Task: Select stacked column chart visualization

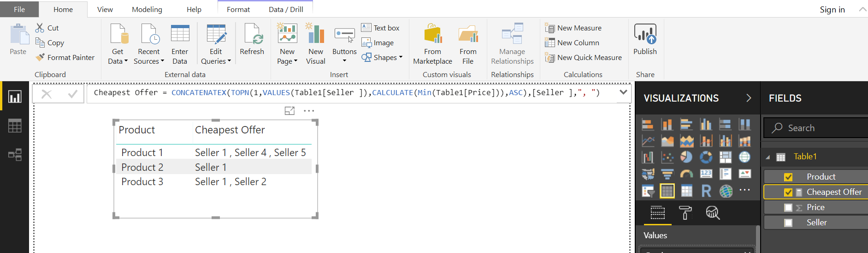Action: (667, 125)
